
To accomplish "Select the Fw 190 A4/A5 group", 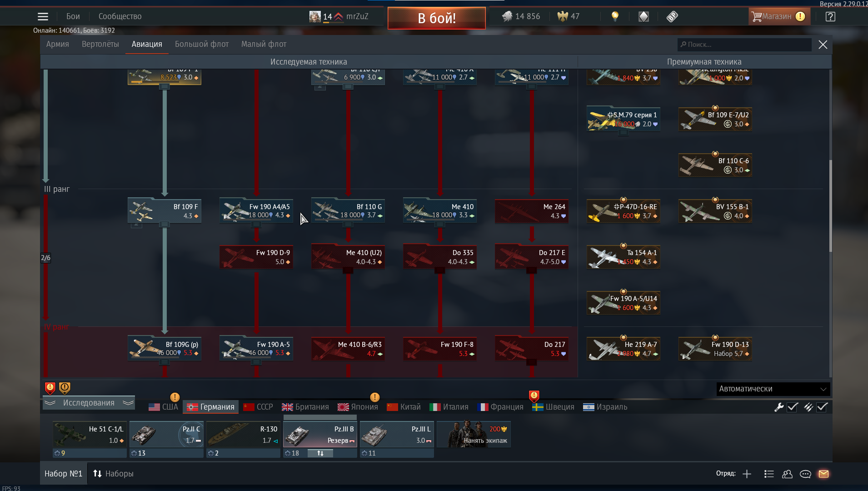I will point(256,210).
